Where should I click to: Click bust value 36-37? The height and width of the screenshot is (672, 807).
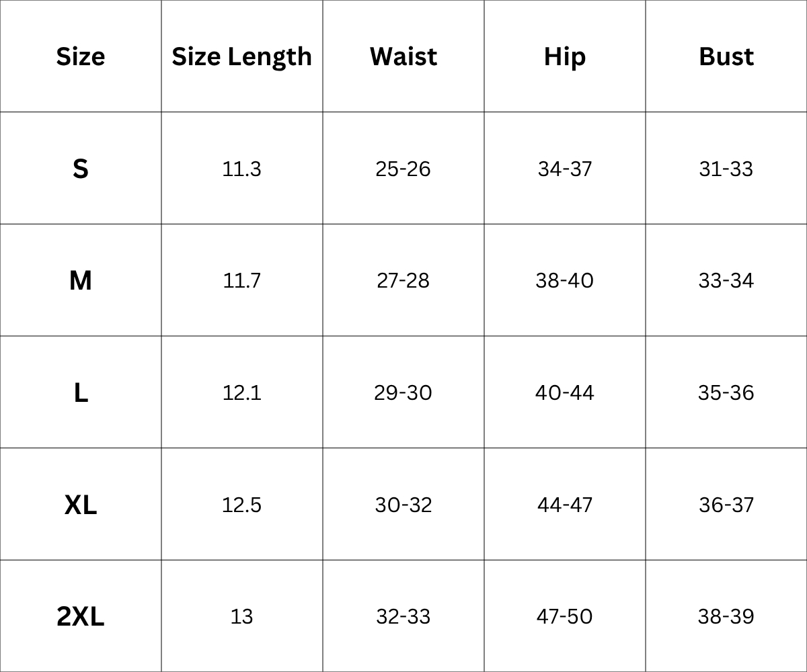click(x=726, y=505)
